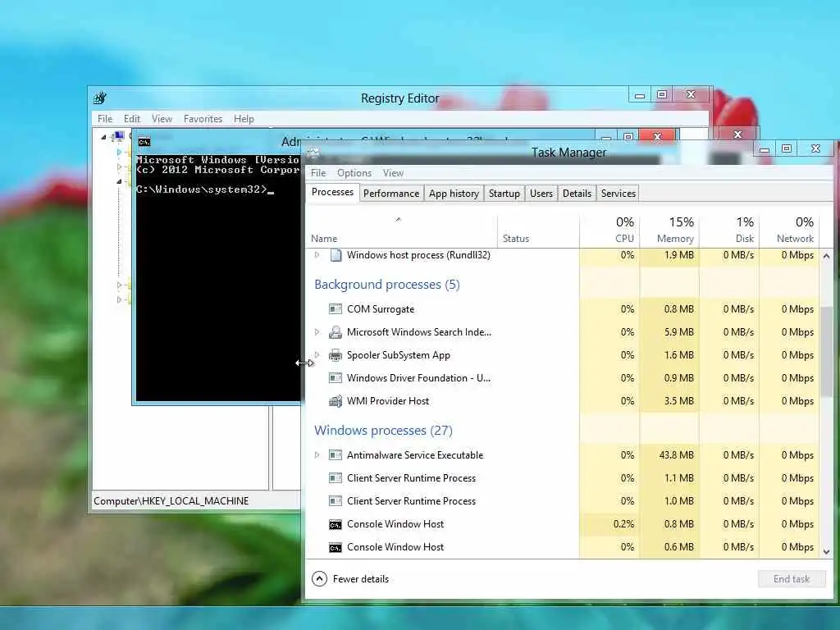
Task: Open the Registry Editor Help menu
Action: click(244, 118)
